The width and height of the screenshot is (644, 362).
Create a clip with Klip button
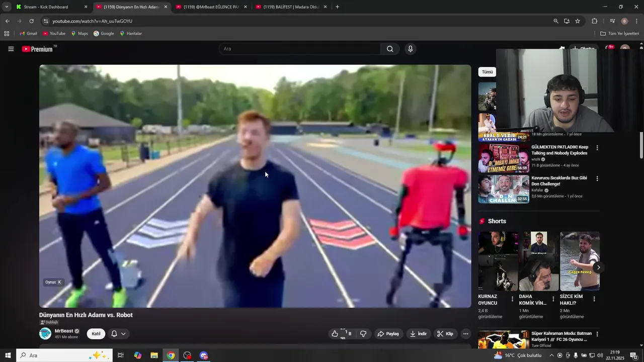tap(445, 334)
